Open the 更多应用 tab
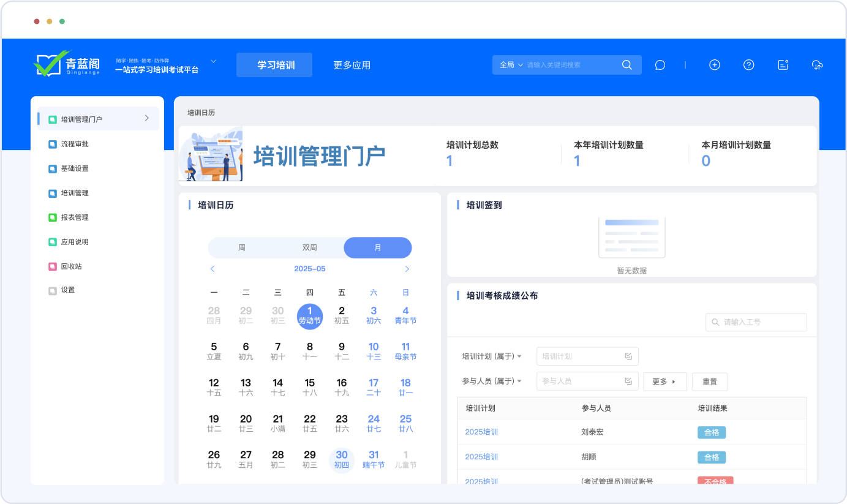Screen dimensions: 847x504 [x=352, y=65]
